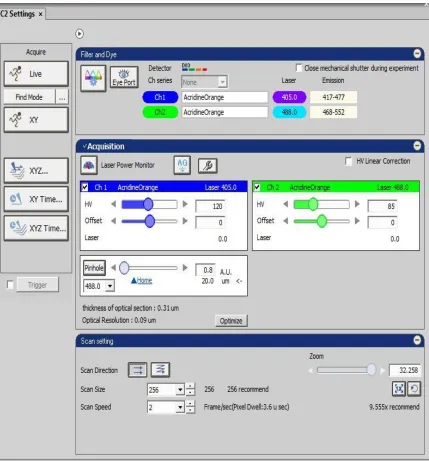Click the Ch 2 HV value field 85
The height and width of the screenshot is (461, 429).
pyautogui.click(x=382, y=206)
